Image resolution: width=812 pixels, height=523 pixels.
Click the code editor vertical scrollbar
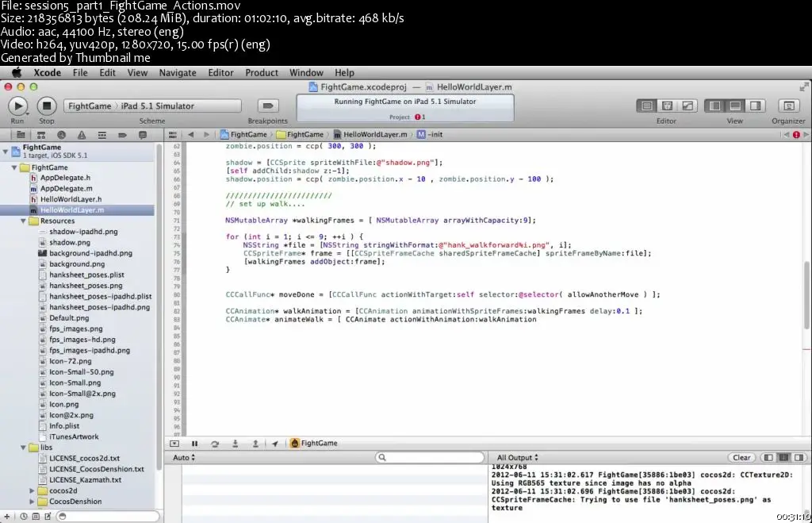click(806, 295)
